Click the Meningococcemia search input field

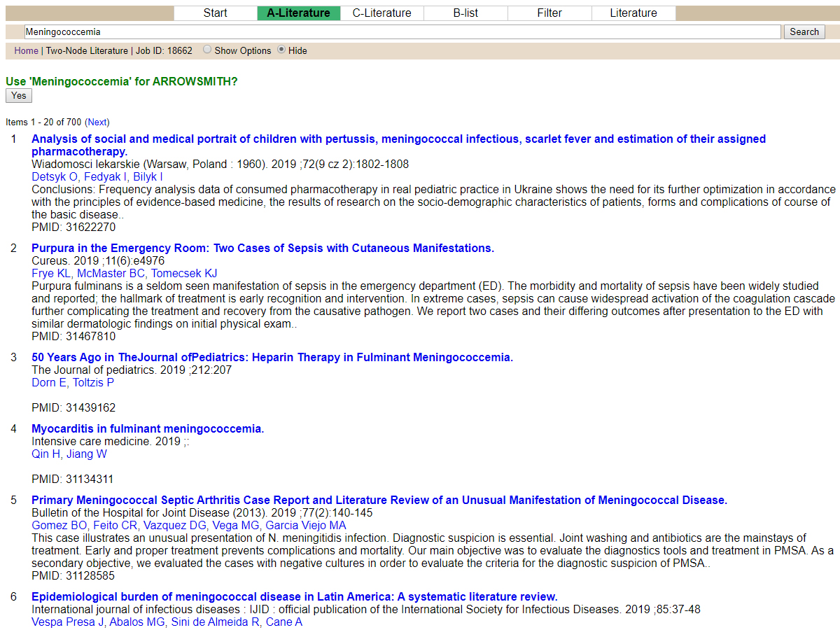coord(402,31)
